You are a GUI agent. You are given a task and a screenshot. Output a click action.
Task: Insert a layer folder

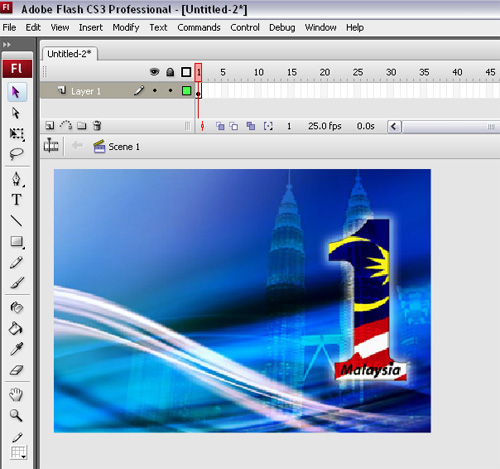click(82, 126)
